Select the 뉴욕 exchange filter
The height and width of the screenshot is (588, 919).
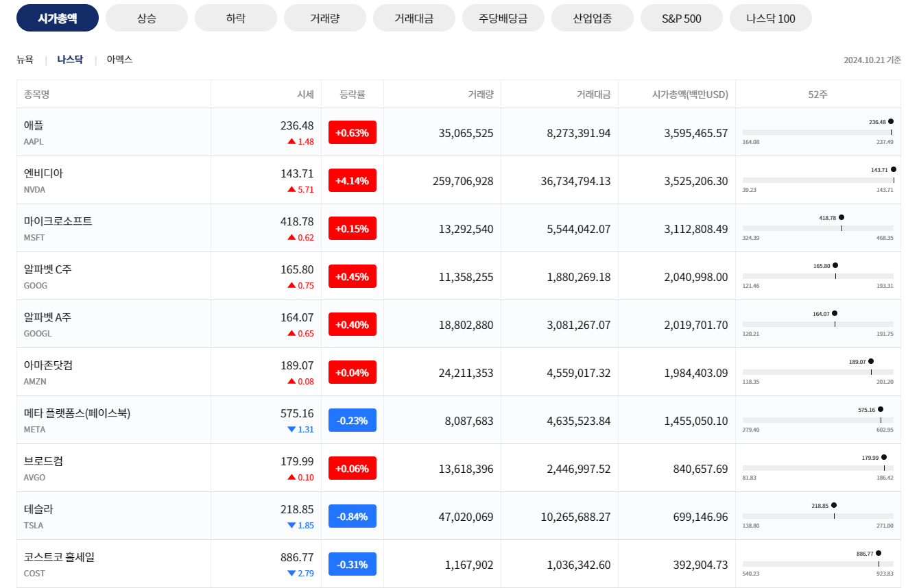click(x=25, y=60)
